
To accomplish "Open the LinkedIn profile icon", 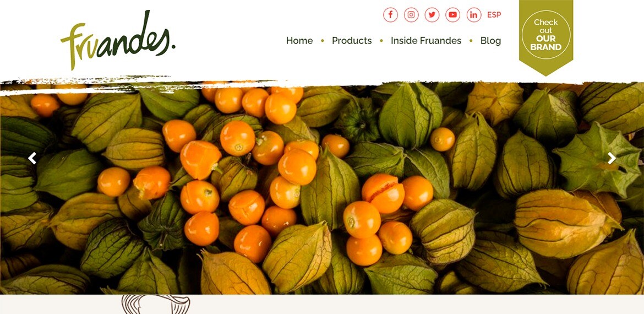I will click(473, 15).
